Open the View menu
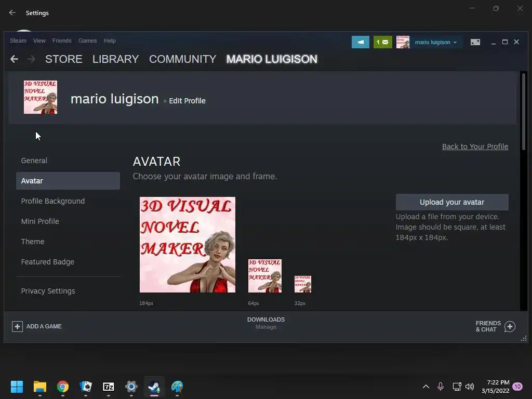Viewport: 532px width, 399px height. tap(39, 41)
